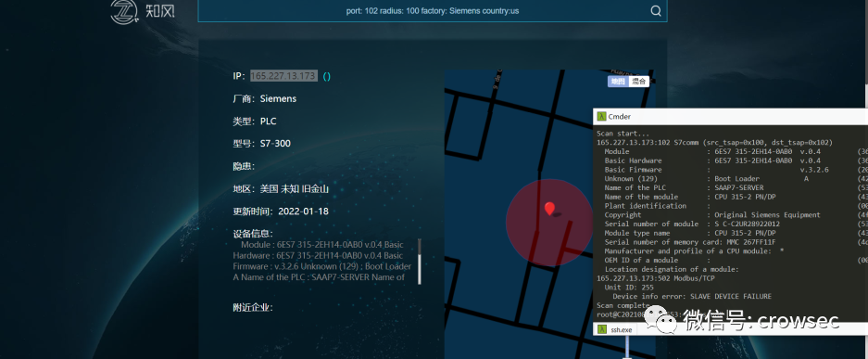
Task: Click the 附近企业 label
Action: tap(252, 307)
